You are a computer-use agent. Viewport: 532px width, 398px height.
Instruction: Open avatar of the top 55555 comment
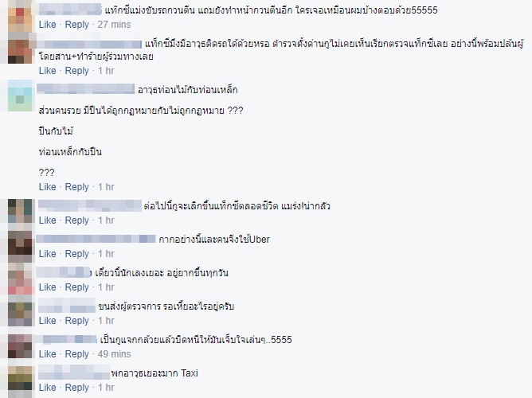point(21,16)
